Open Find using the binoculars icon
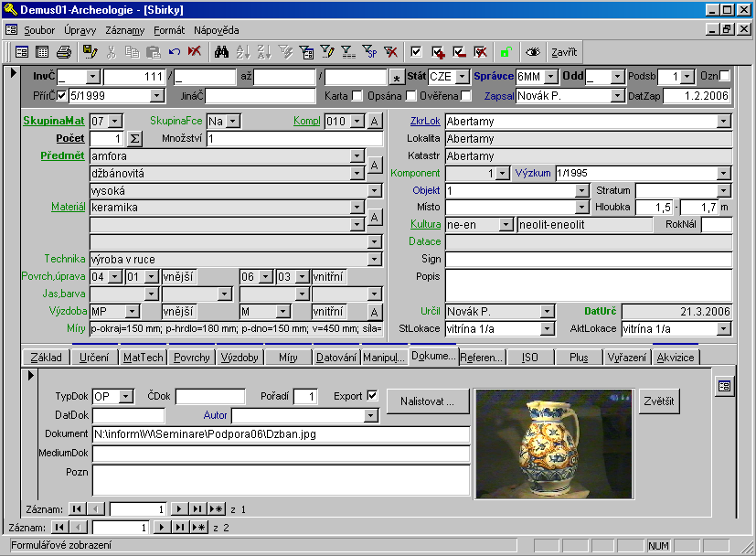This screenshot has height=556, width=756. (x=222, y=52)
